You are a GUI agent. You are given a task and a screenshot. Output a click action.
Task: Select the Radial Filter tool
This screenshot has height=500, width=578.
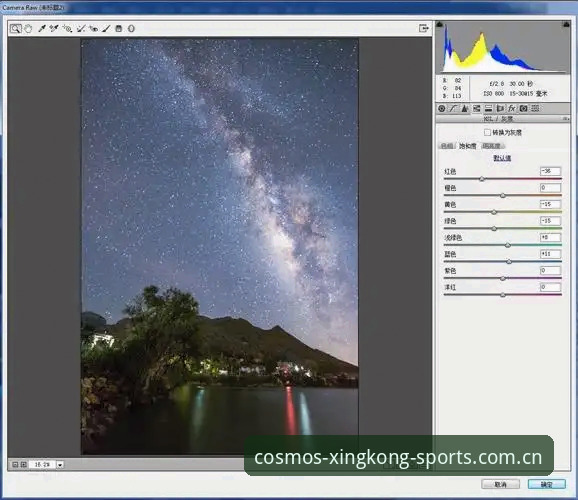point(131,28)
